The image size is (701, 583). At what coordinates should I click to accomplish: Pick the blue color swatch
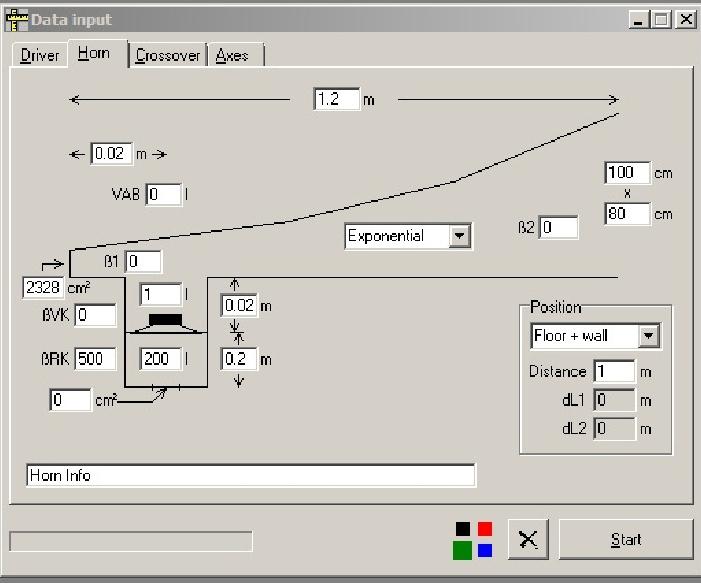click(x=485, y=550)
